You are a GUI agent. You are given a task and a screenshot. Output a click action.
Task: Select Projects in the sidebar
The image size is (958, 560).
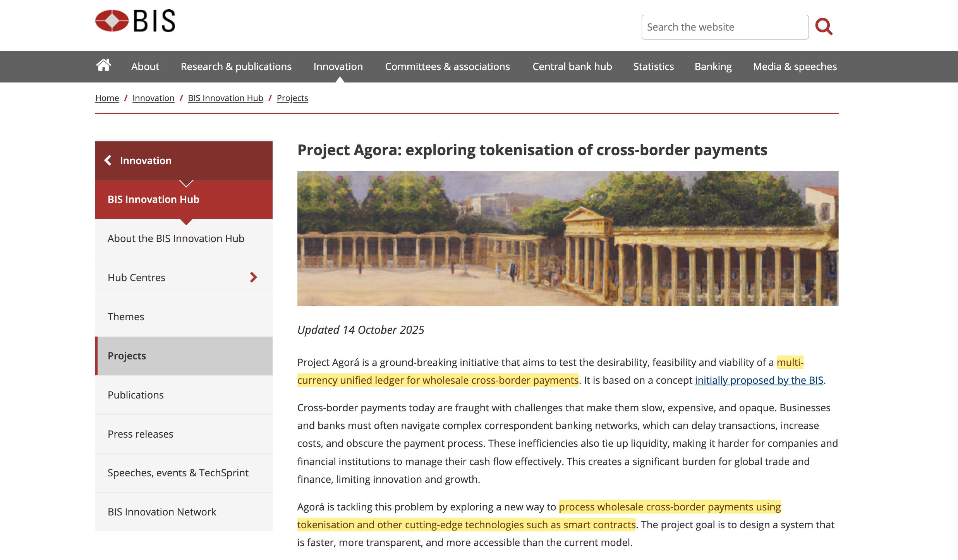tap(127, 356)
